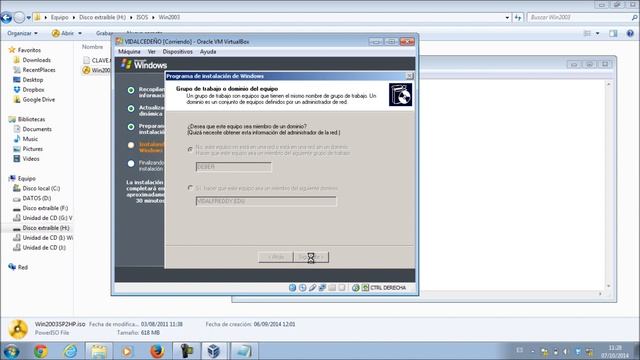Click the host key indicator icon before CTRL DERECHA
The width and height of the screenshot is (640, 360).
click(365, 288)
